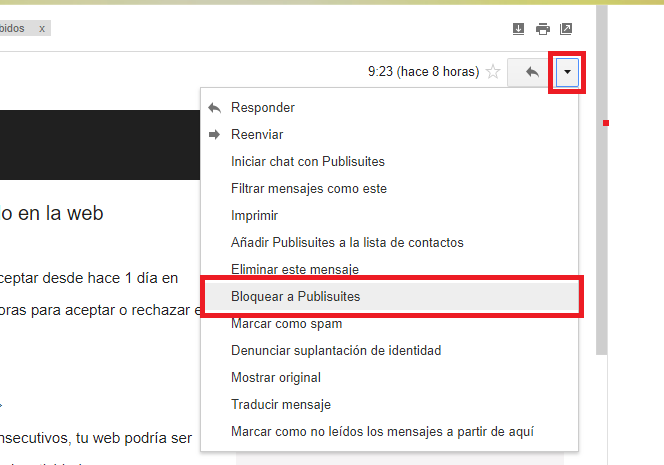664x465 pixels.
Task: Select Traducir mensaje
Action: point(280,405)
